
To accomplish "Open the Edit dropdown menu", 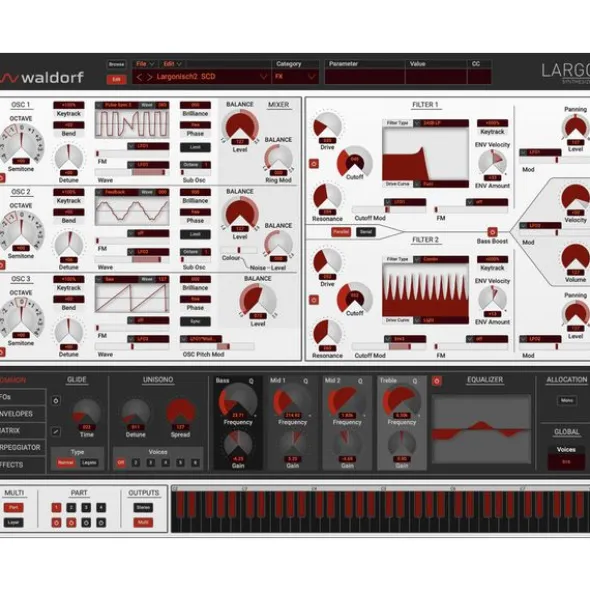I will (x=172, y=64).
